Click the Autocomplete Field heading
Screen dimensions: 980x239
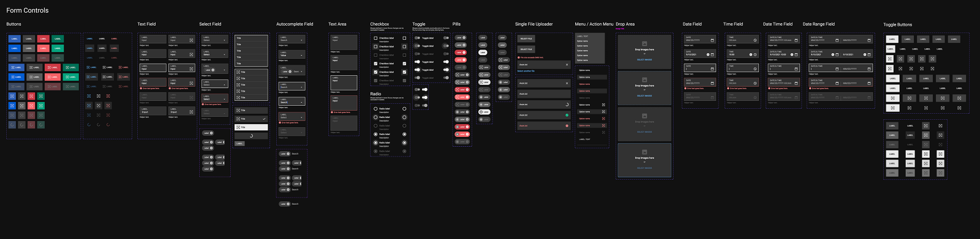tap(295, 24)
